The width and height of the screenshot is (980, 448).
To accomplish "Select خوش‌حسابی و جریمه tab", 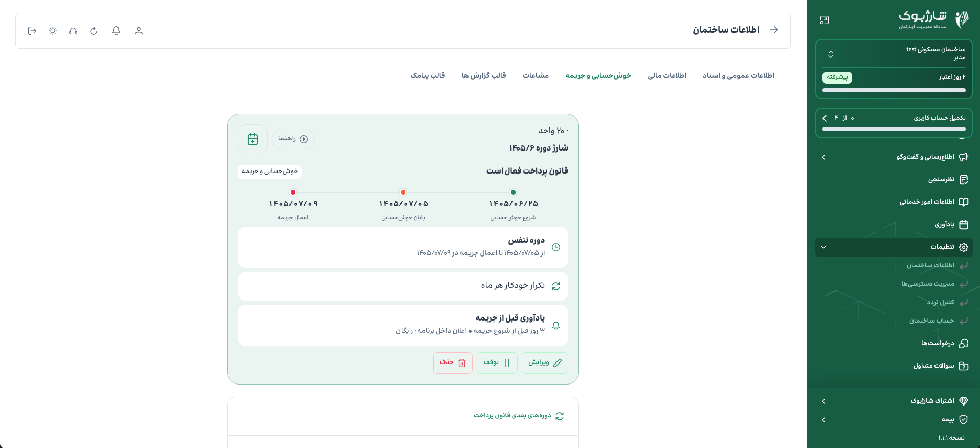I will 598,76.
